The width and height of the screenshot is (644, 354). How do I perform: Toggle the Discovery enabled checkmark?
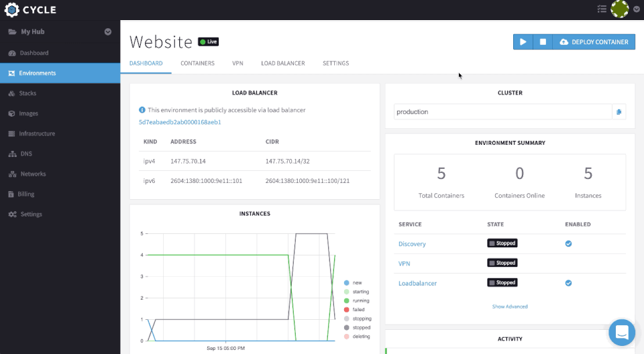tap(568, 243)
